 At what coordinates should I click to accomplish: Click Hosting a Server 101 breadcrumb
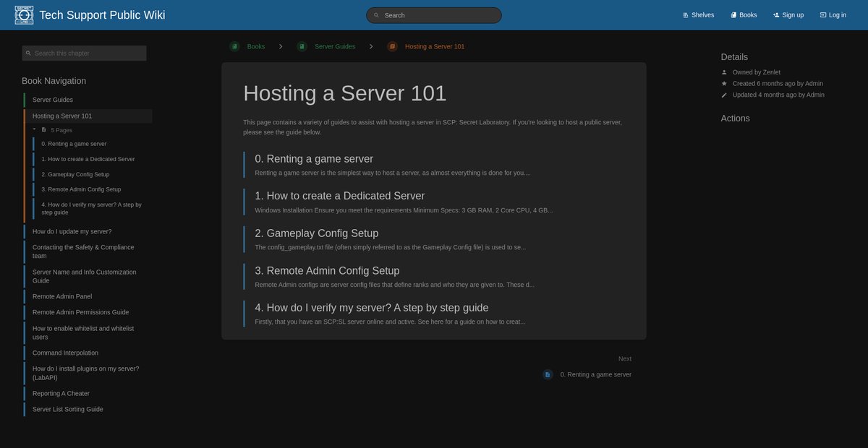pyautogui.click(x=435, y=46)
